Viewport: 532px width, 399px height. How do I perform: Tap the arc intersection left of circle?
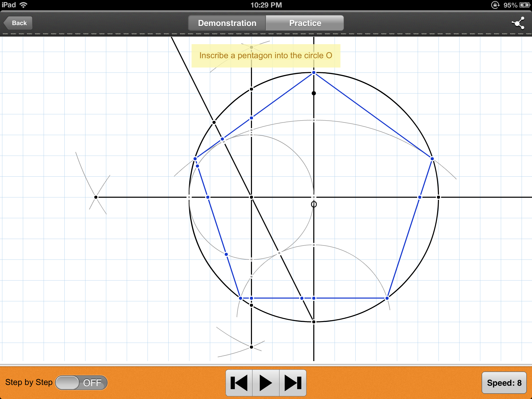click(x=96, y=197)
